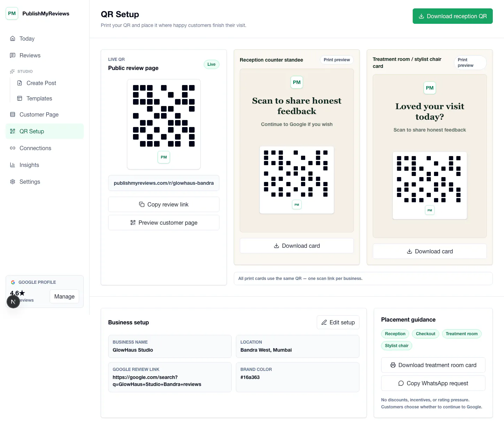Navigate to Customer Page
Screen dimensions: 504x429
[45, 114]
